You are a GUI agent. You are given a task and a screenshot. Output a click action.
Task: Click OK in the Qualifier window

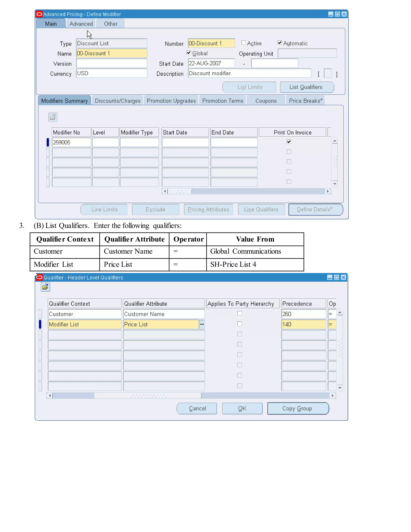242,409
